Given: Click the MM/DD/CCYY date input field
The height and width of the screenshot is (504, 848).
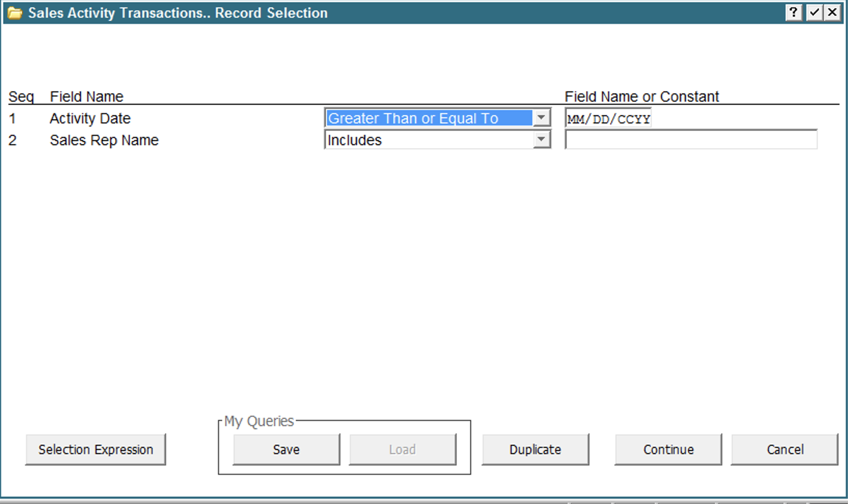Looking at the screenshot, I should (x=608, y=119).
